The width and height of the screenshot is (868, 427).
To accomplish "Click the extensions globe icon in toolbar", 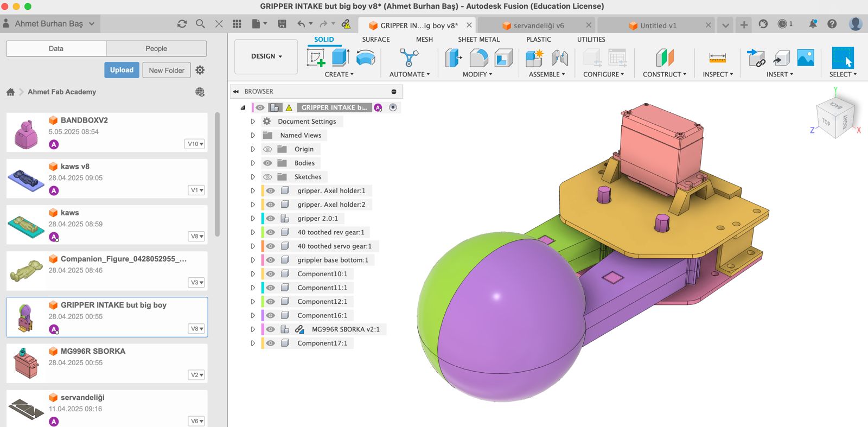I will tap(763, 24).
